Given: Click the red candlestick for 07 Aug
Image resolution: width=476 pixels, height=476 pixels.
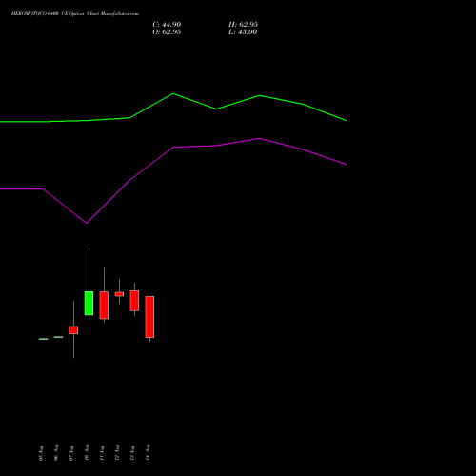Looking at the screenshot, I should [x=73, y=330].
